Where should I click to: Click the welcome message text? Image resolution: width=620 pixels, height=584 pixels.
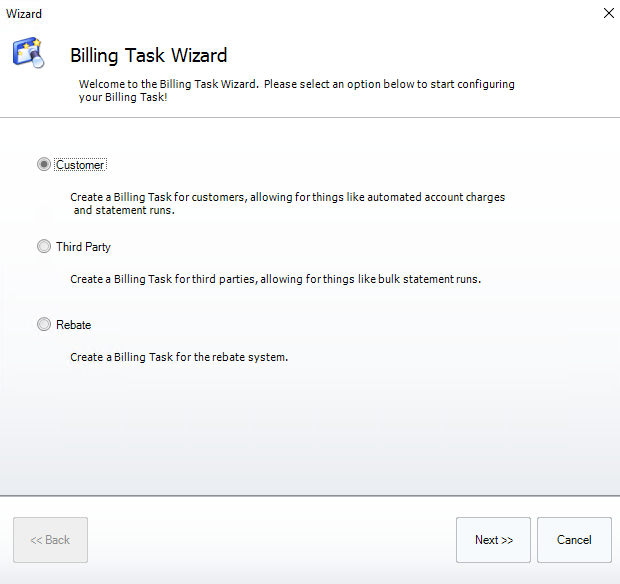tap(296, 91)
